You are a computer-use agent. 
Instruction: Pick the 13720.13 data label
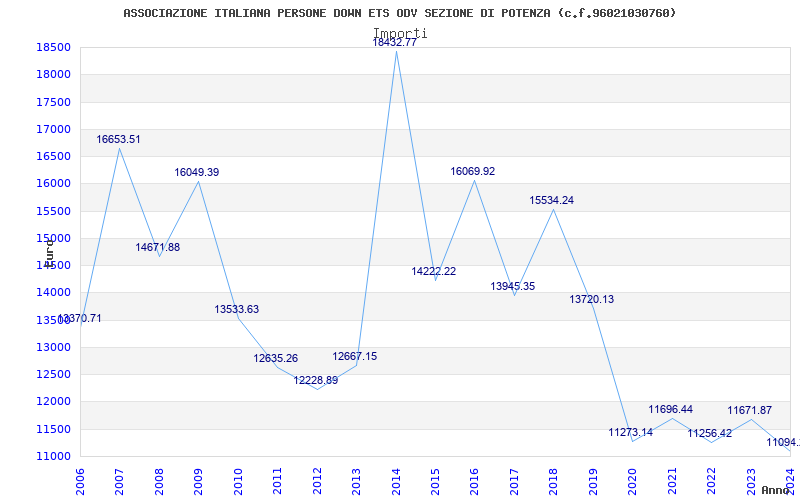pos(592,299)
